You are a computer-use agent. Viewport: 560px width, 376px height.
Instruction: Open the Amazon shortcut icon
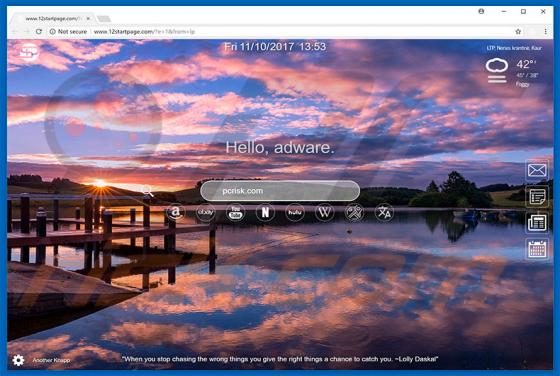tap(176, 212)
